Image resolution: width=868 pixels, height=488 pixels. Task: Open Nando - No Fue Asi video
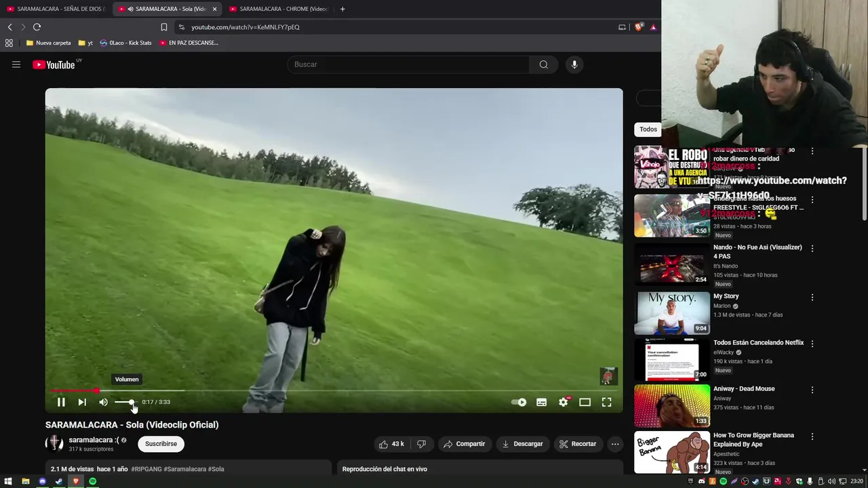point(757,251)
